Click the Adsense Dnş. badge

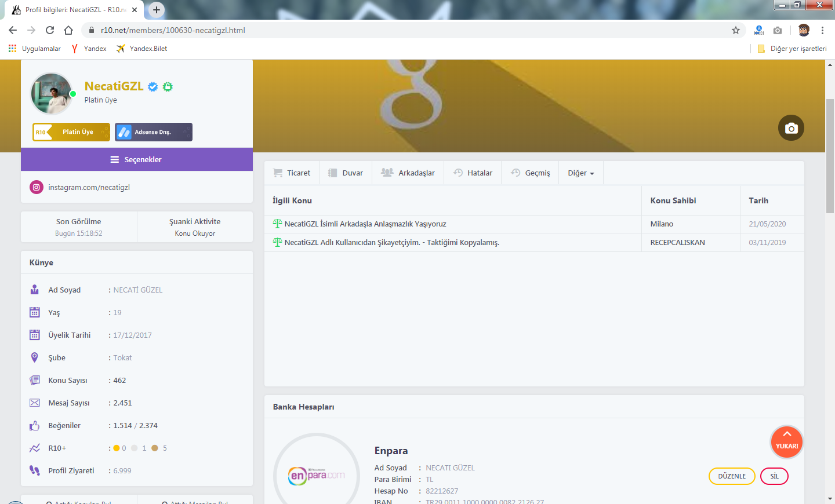(x=154, y=132)
